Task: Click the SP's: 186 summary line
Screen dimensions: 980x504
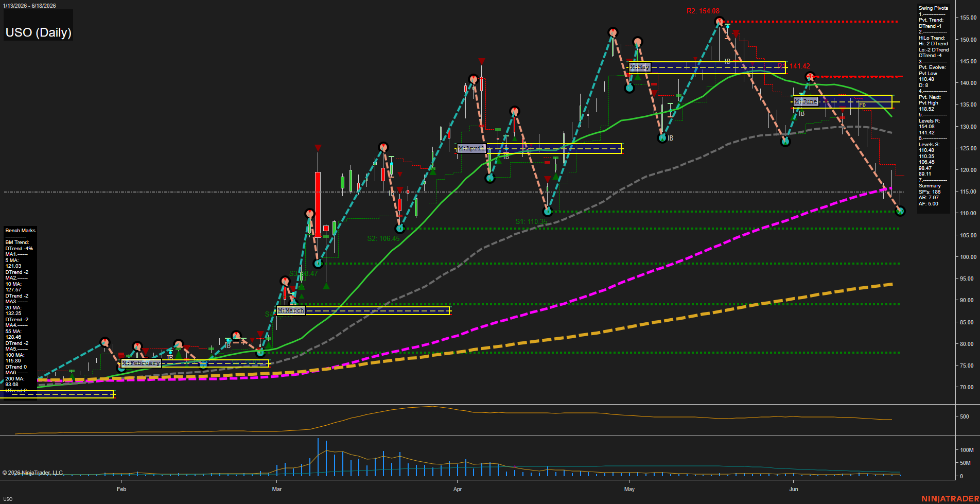Action: 930,192
